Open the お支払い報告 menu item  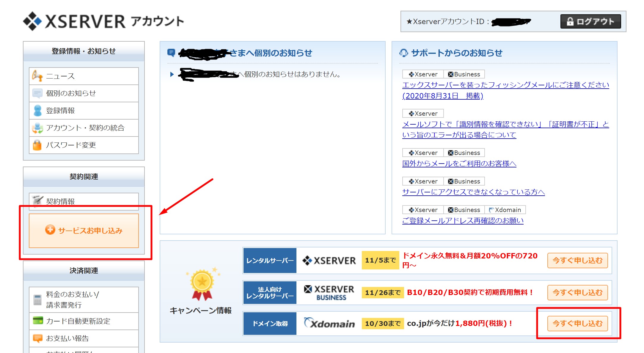click(x=84, y=338)
